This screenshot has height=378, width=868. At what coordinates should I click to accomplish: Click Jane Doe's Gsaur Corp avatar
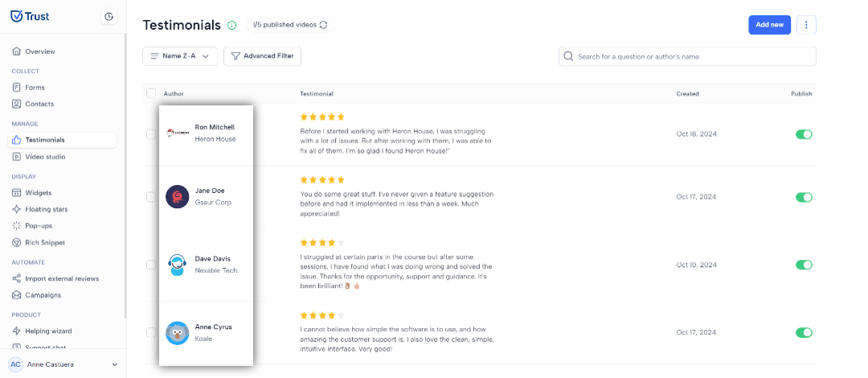(x=178, y=197)
